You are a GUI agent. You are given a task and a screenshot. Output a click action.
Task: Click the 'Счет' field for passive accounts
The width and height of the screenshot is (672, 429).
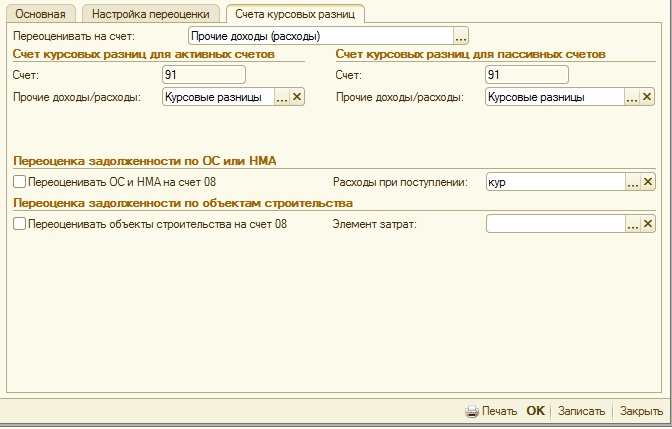(x=526, y=75)
